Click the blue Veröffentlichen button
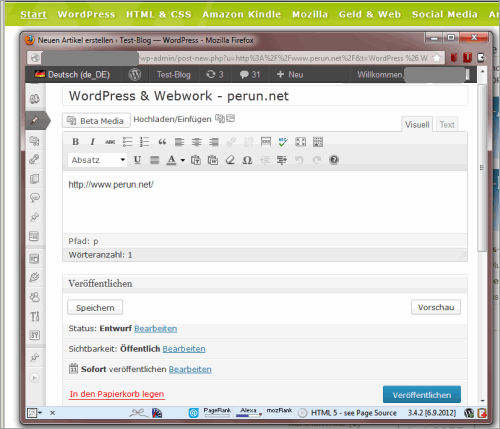 tap(422, 395)
